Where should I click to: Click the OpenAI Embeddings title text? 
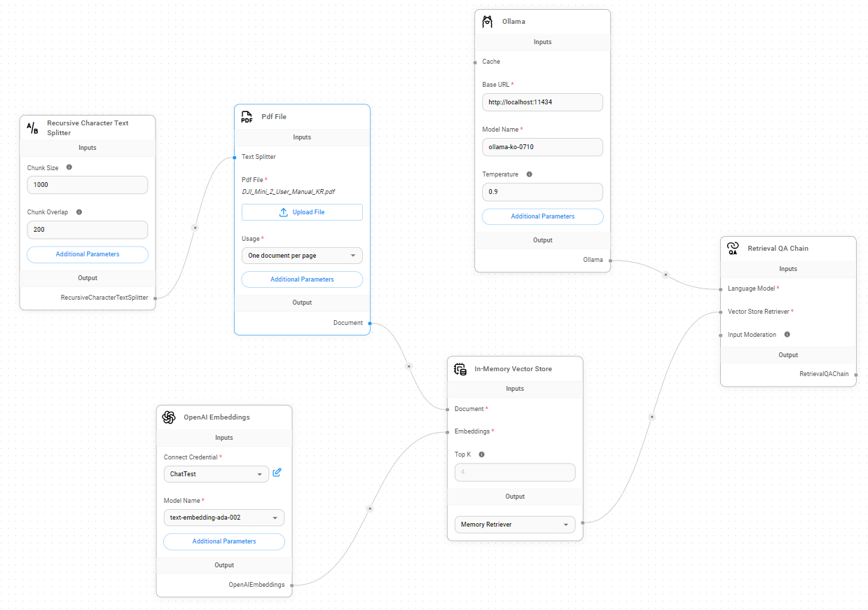click(216, 417)
